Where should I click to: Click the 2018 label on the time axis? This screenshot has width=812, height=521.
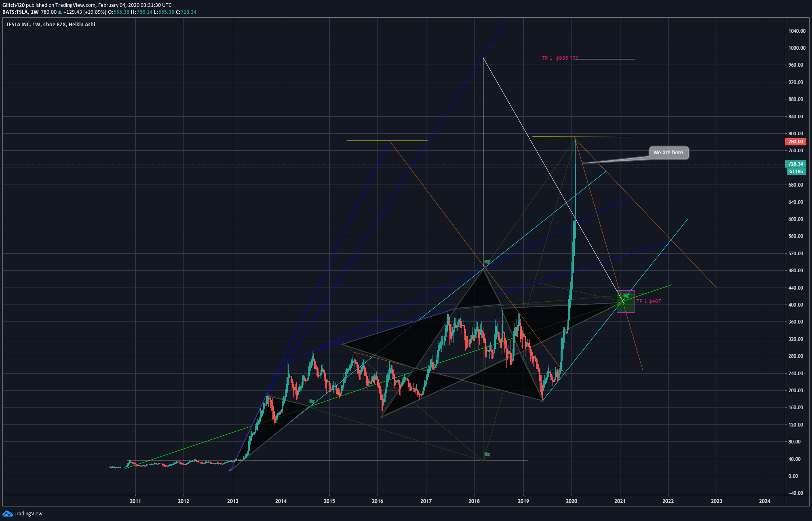(474, 501)
